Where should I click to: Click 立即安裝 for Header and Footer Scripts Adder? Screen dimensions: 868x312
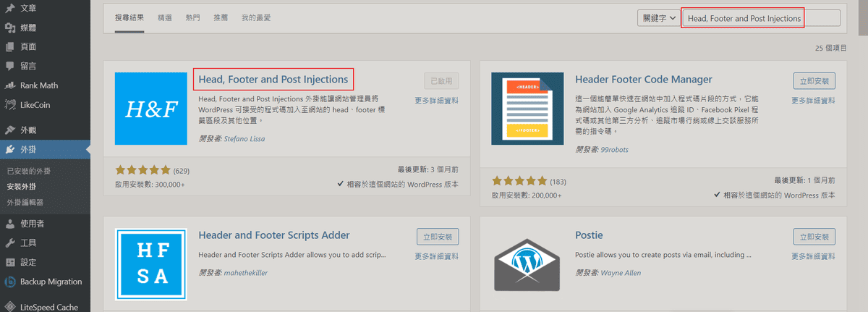438,236
